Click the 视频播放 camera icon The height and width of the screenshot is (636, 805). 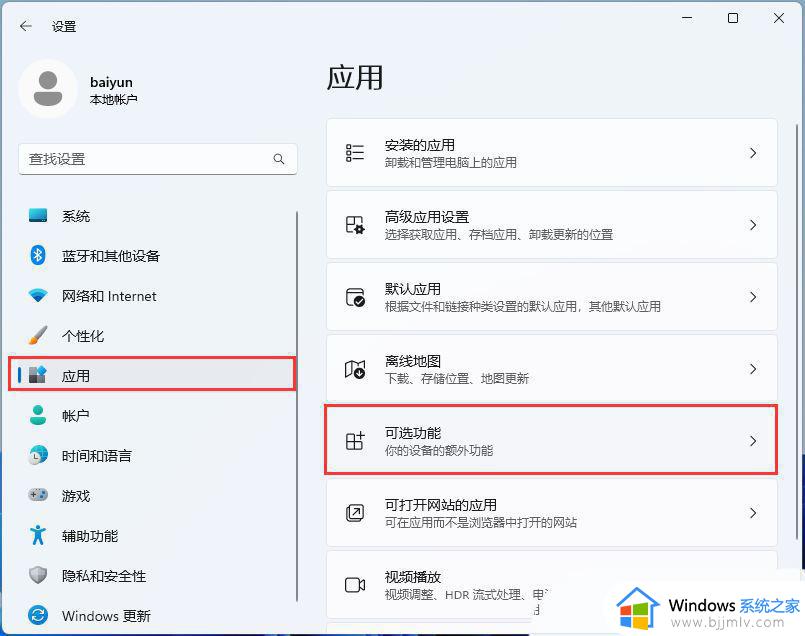[x=355, y=585]
